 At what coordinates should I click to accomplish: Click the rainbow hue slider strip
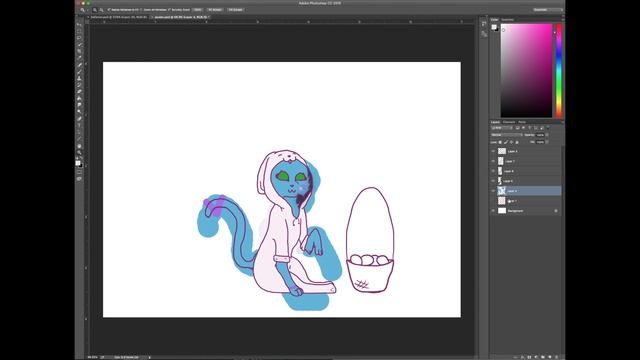(559, 70)
